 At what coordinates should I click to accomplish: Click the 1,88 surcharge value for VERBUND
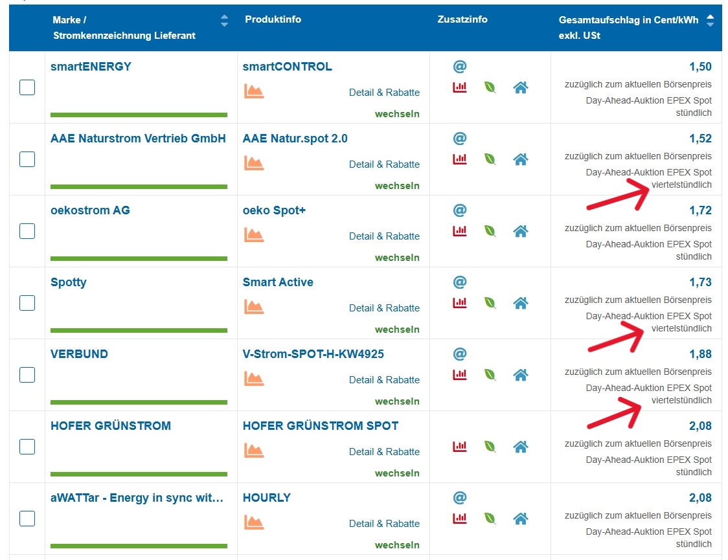pos(700,355)
